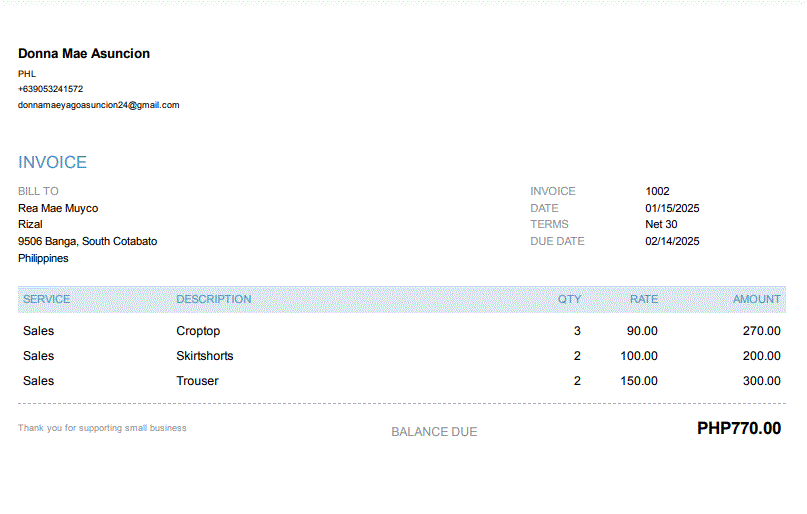Click the Skirtshorts line item
This screenshot has height=514, width=807.
tap(205, 356)
